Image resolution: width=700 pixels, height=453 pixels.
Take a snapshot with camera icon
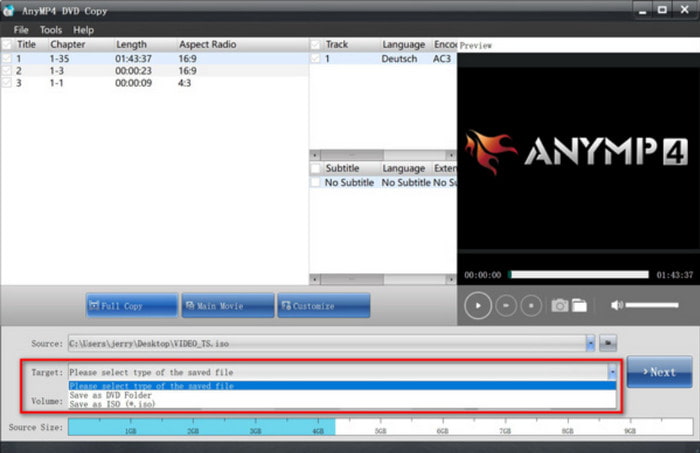pyautogui.click(x=559, y=306)
